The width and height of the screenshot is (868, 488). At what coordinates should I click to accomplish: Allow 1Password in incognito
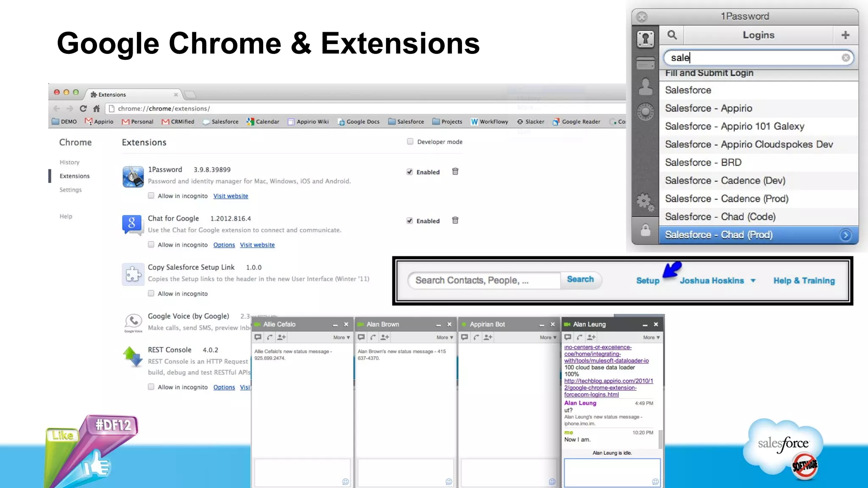(x=151, y=196)
